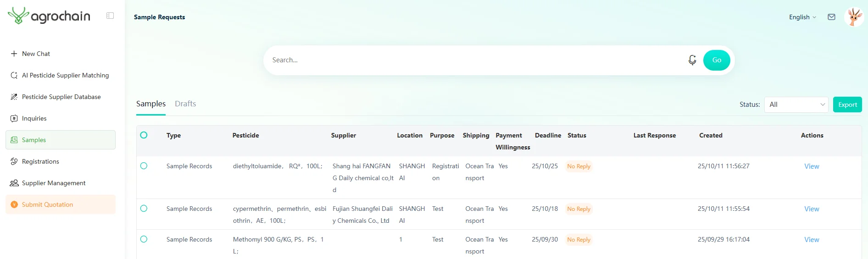Click created time 25/10/11 11:55:54
This screenshot has height=259, width=868.
tap(723, 209)
